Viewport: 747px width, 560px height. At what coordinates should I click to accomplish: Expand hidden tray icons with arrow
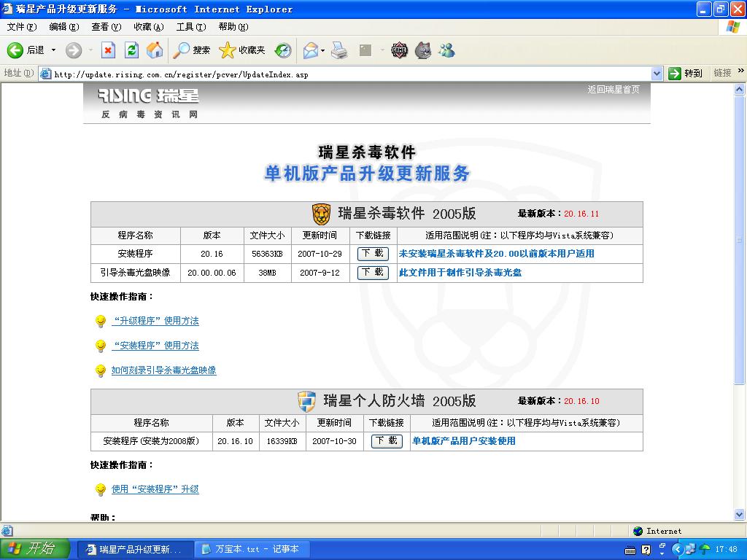click(x=677, y=550)
